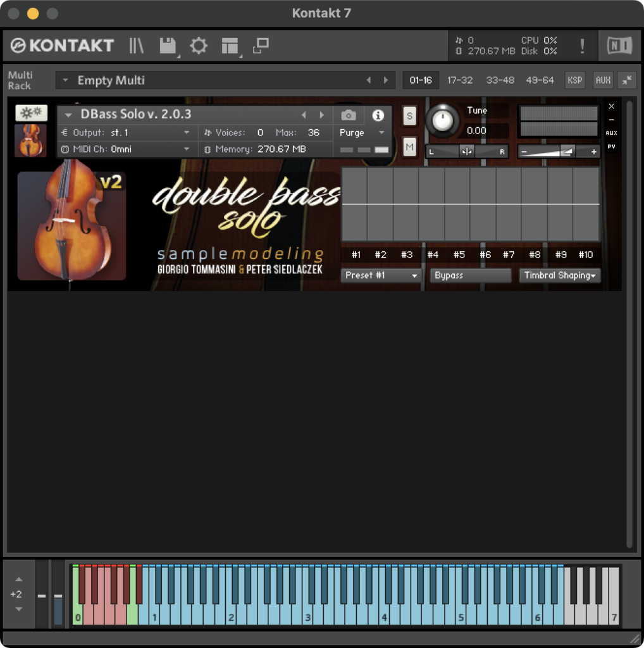The image size is (644, 648).
Task: Toggle the KSP multi script editor
Action: click(x=574, y=80)
